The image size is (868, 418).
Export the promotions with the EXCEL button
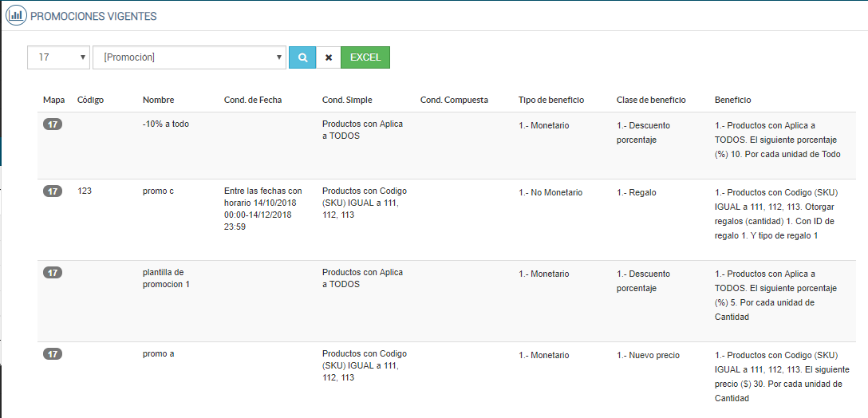click(x=365, y=57)
